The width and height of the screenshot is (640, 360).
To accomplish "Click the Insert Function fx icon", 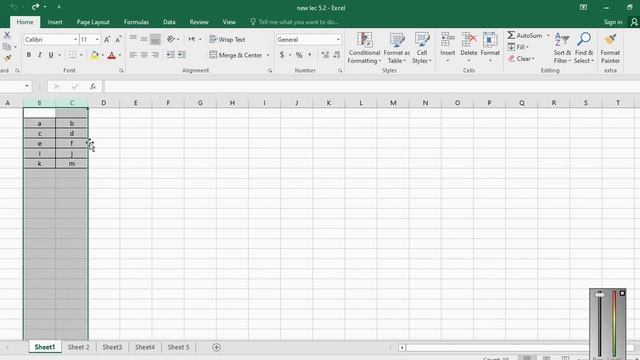I will [93, 86].
